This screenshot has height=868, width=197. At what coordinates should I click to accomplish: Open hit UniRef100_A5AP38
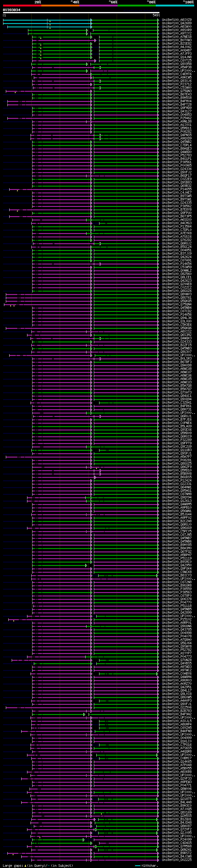[x=177, y=67]
